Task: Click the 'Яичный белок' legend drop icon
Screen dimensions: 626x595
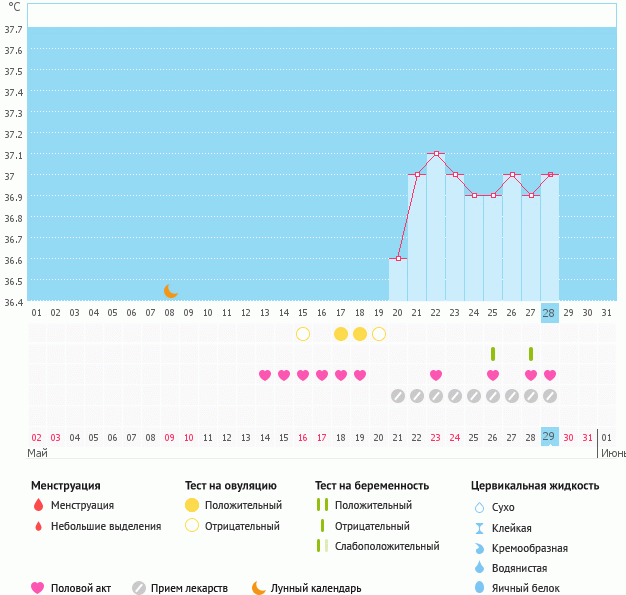Action: click(479, 589)
